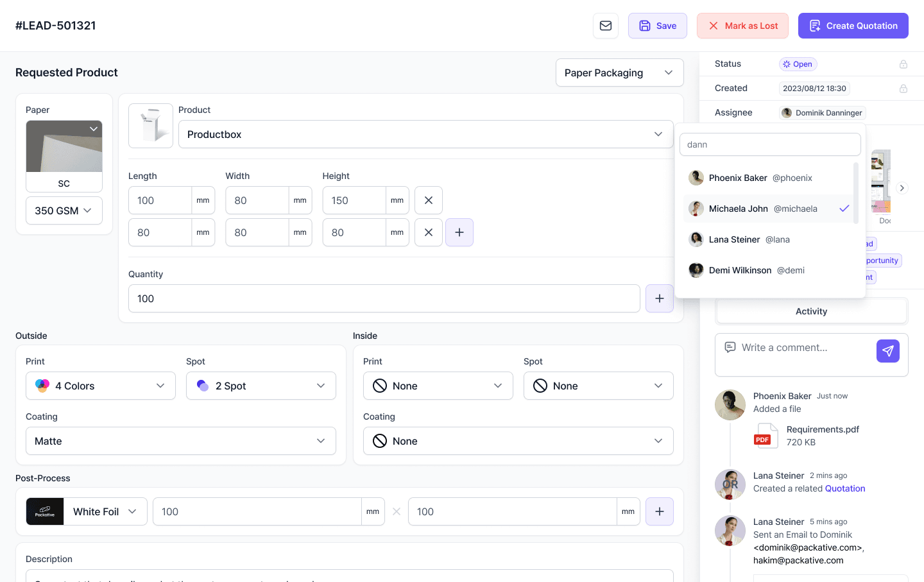Open the Matte coating dropdown
This screenshot has height=582, width=924.
pyautogui.click(x=181, y=441)
